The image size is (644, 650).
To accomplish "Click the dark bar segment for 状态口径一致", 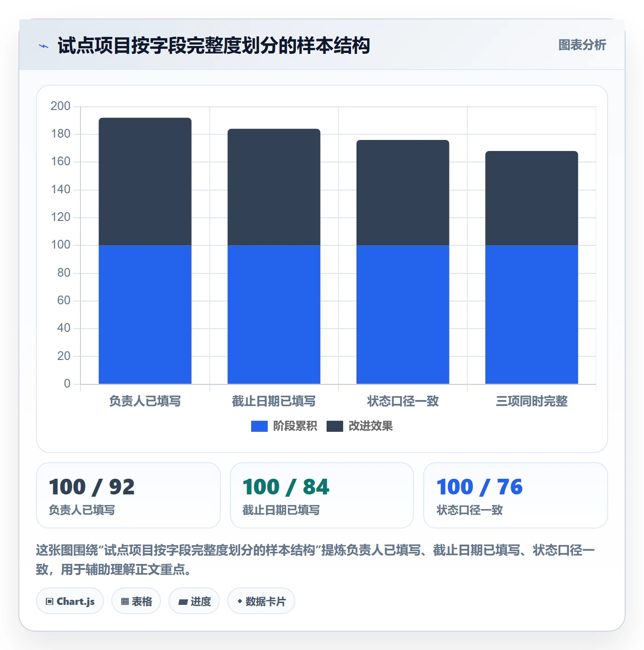I will pyautogui.click(x=402, y=193).
